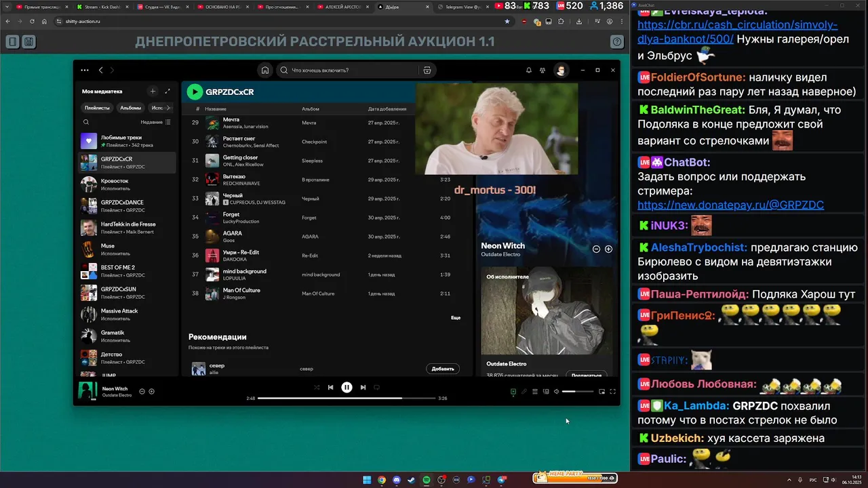
Task: Open the miniplayer
Action: click(x=601, y=391)
